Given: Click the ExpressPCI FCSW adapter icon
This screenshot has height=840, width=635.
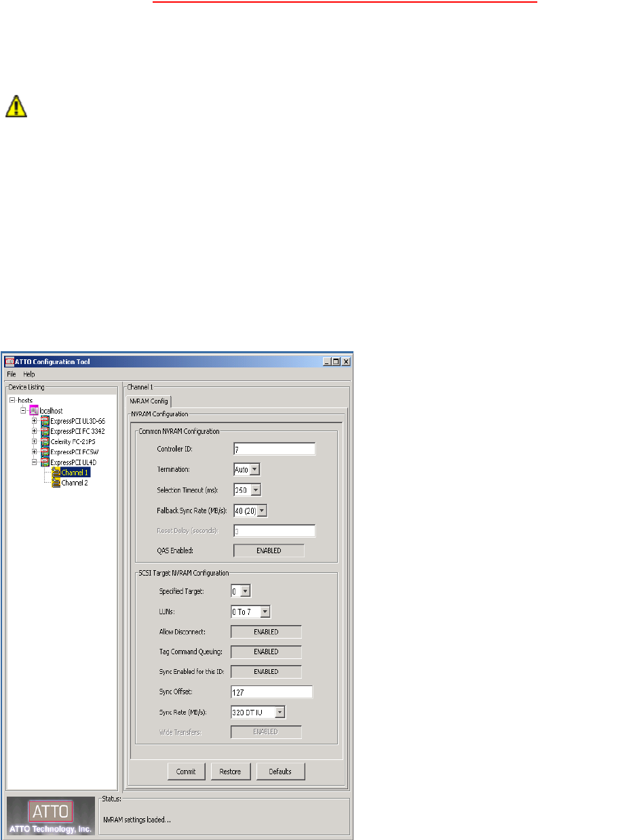Looking at the screenshot, I should click(45, 452).
